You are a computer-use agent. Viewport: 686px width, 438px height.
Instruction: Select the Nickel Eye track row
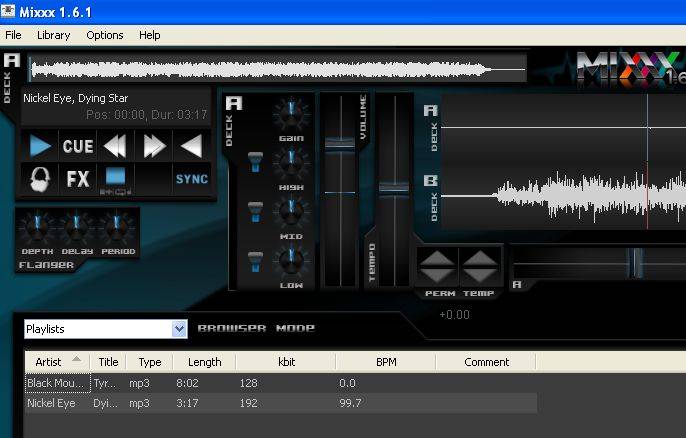[x=281, y=403]
